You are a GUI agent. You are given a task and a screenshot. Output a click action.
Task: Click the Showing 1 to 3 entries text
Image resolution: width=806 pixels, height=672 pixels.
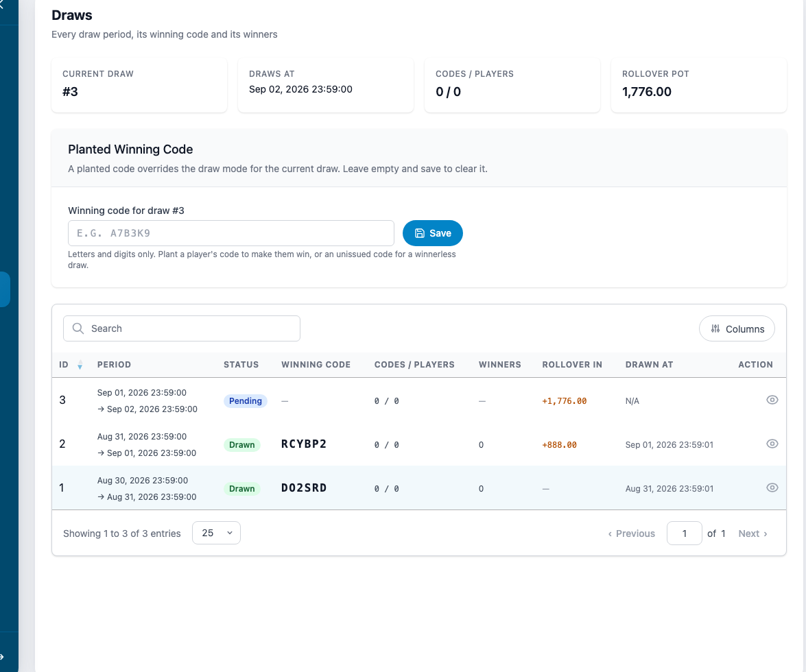tap(122, 533)
